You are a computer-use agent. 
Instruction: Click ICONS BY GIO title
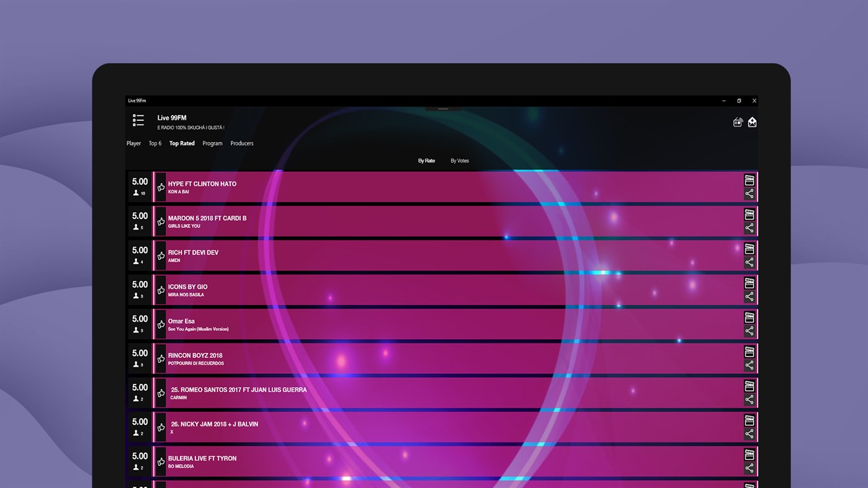tap(187, 287)
